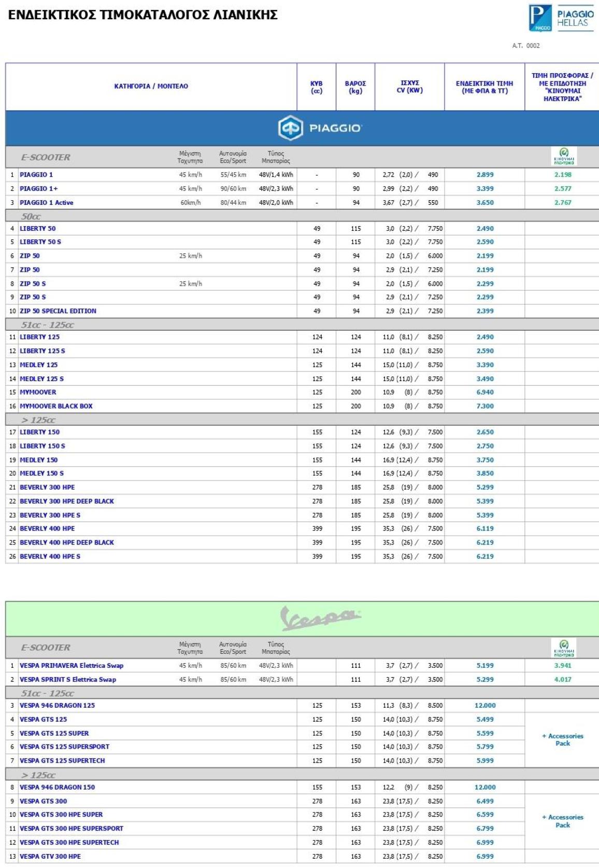Click the Piaggio Hellas logo at top right

(561, 18)
